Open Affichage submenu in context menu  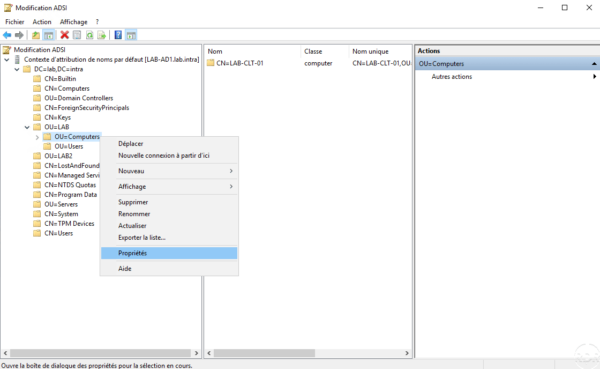(x=169, y=186)
